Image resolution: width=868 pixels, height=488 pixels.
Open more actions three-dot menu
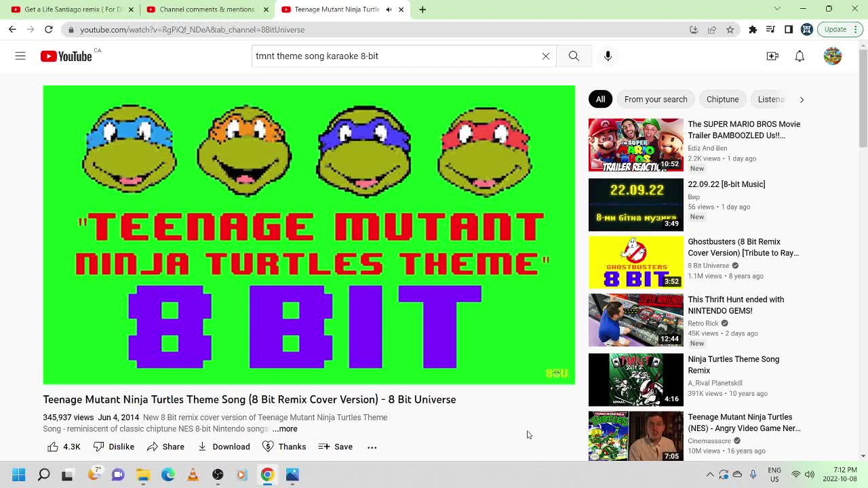[x=372, y=447]
